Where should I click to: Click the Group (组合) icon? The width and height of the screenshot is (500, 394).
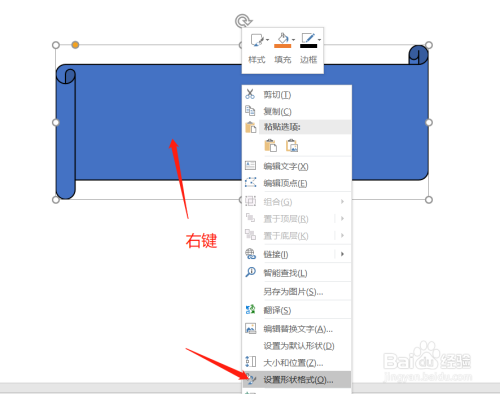point(250,201)
